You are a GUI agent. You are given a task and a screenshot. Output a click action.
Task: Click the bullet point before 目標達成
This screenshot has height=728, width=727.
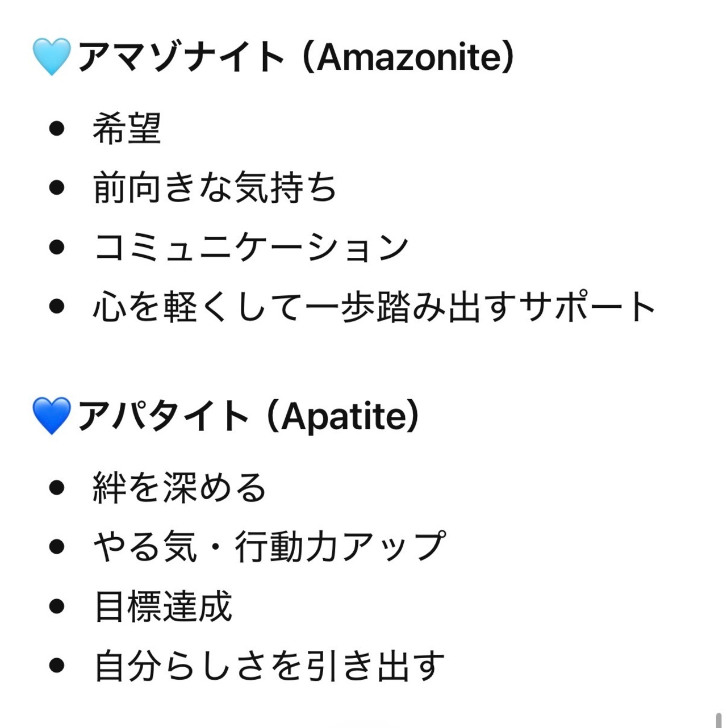(x=57, y=606)
